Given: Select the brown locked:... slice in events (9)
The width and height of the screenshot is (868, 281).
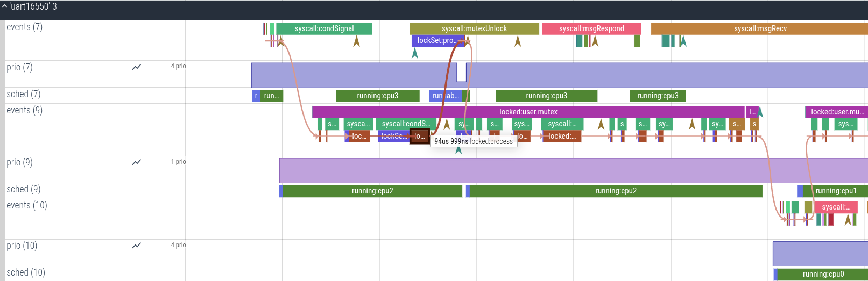Looking at the screenshot, I should click(x=562, y=136).
